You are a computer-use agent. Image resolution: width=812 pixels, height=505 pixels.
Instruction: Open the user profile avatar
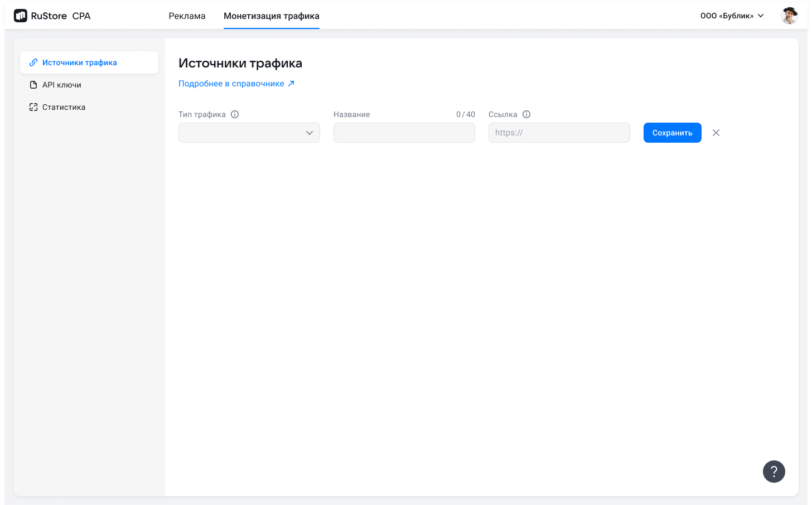point(789,16)
